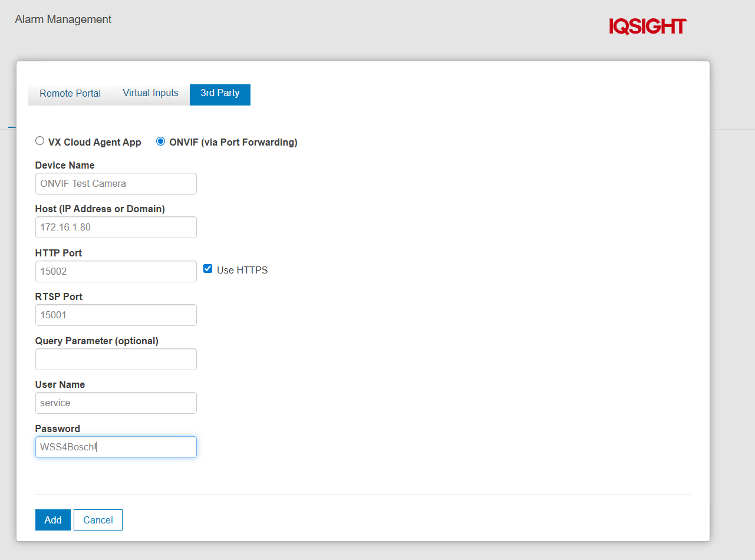Select the RTSP Port field showing 15001
The width and height of the screenshot is (755, 560).
coord(116,315)
